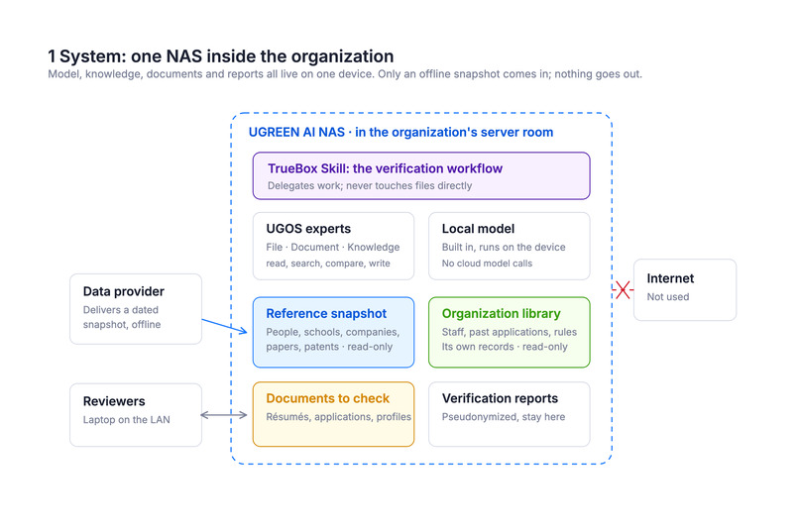Click the text "papers, patents · read-only"

click(329, 347)
